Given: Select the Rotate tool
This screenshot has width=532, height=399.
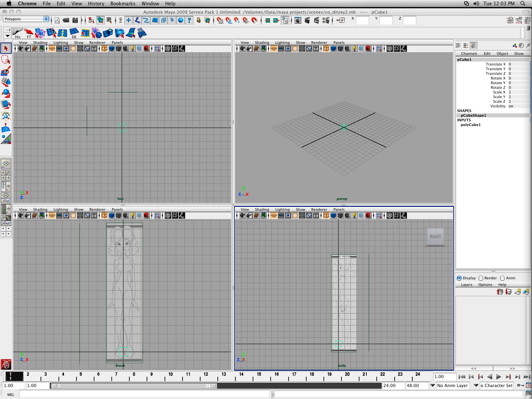Looking at the screenshot, I should click(6, 94).
